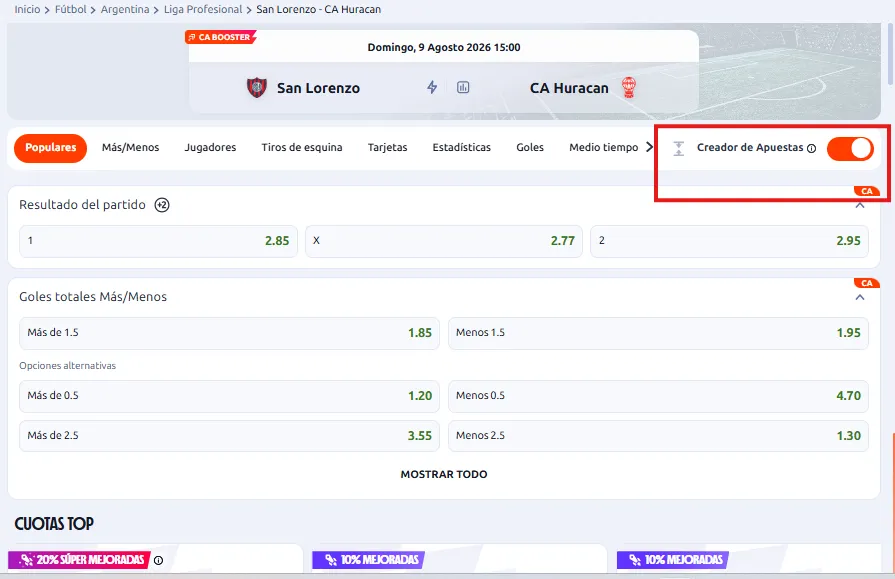Click the CA Booster badge

220,37
